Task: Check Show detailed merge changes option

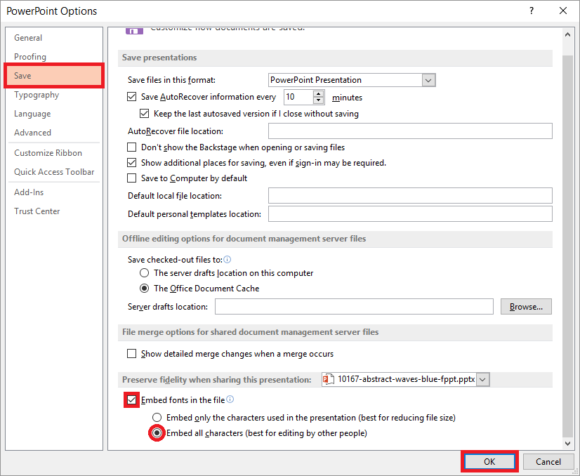Action: pyautogui.click(x=131, y=354)
